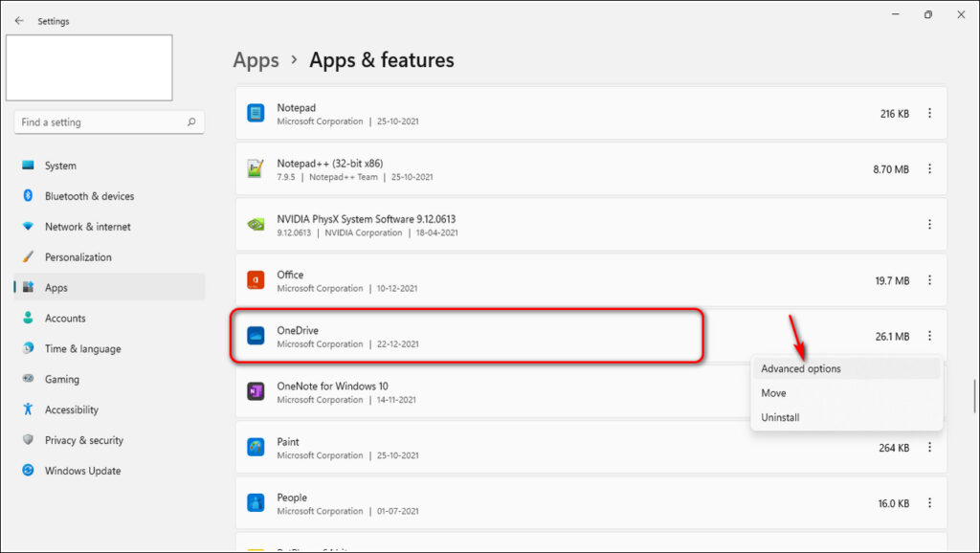
Task: Open the three-dot menu for Notepad
Action: click(929, 113)
